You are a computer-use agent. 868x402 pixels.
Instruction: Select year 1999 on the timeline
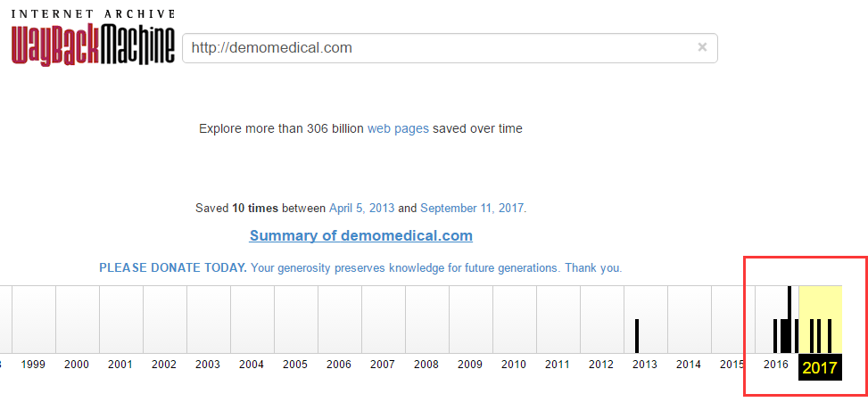click(33, 365)
